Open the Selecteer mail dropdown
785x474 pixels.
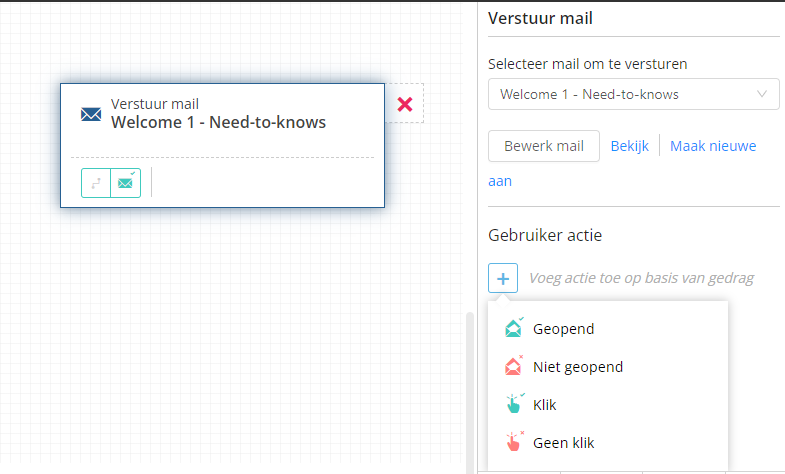(633, 94)
